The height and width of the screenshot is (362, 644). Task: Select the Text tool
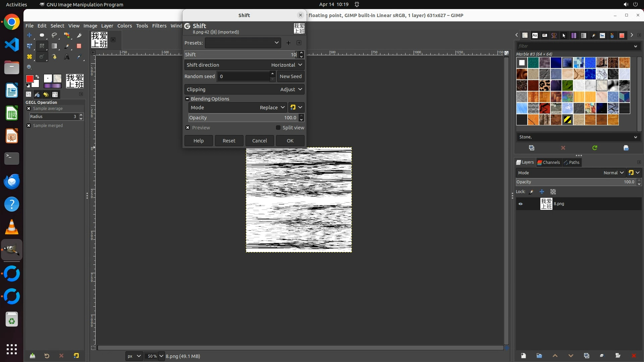click(x=67, y=57)
